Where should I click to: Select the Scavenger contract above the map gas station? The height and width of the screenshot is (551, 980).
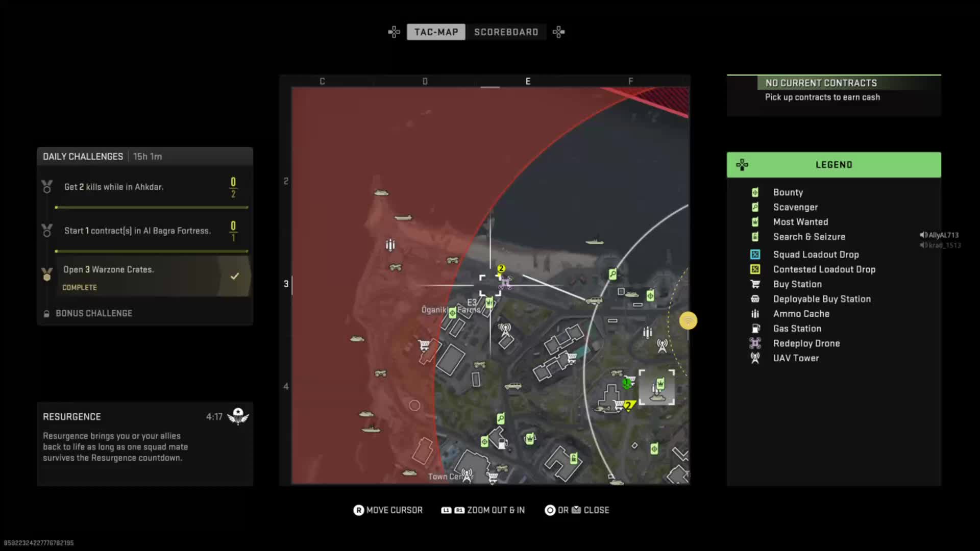501,419
